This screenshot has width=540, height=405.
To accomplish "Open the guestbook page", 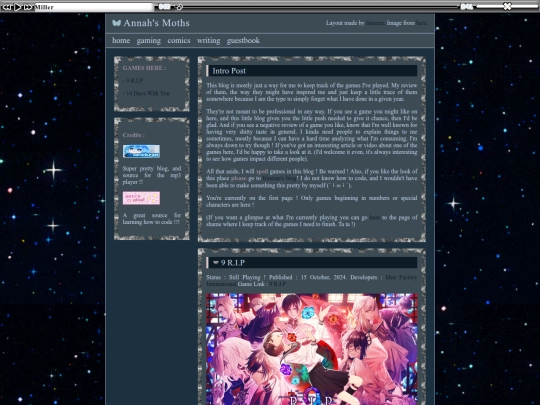I will [x=243, y=41].
